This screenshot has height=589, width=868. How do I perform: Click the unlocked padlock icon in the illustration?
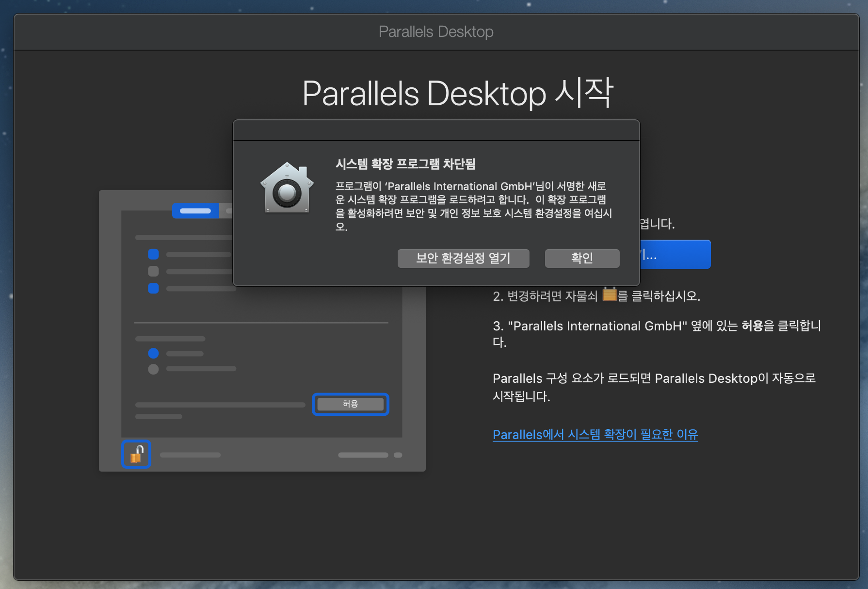[x=136, y=454]
